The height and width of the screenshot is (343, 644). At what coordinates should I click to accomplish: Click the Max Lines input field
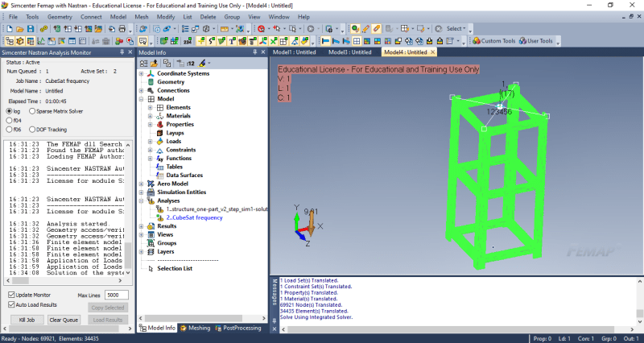click(117, 295)
